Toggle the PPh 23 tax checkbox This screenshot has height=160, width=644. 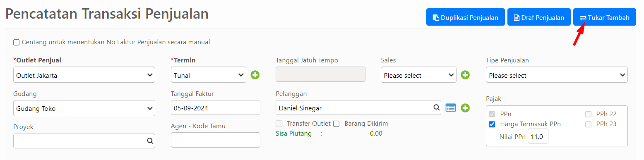tap(588, 124)
